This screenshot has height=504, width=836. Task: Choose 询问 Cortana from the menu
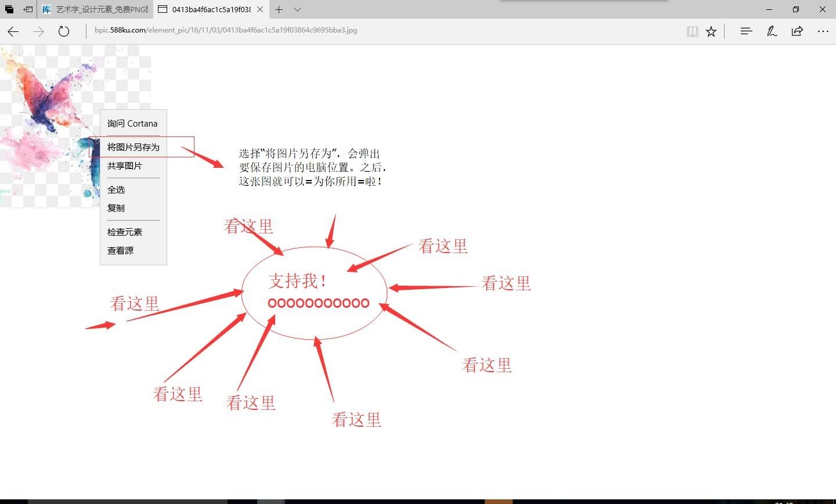pos(132,123)
